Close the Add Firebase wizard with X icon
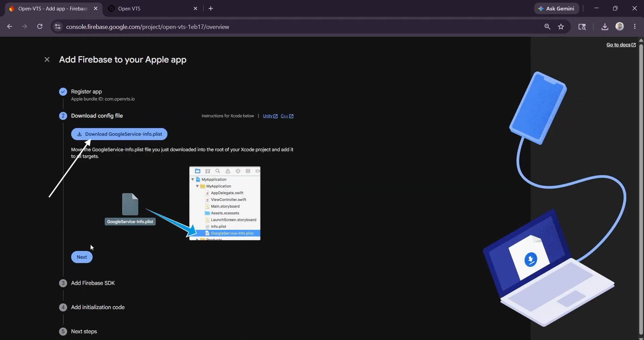The image size is (644, 340). [x=47, y=59]
